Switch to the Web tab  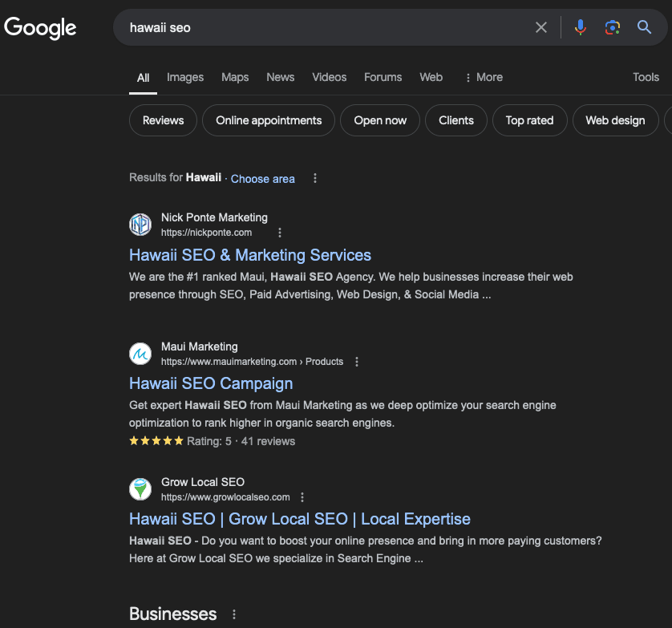pos(431,77)
